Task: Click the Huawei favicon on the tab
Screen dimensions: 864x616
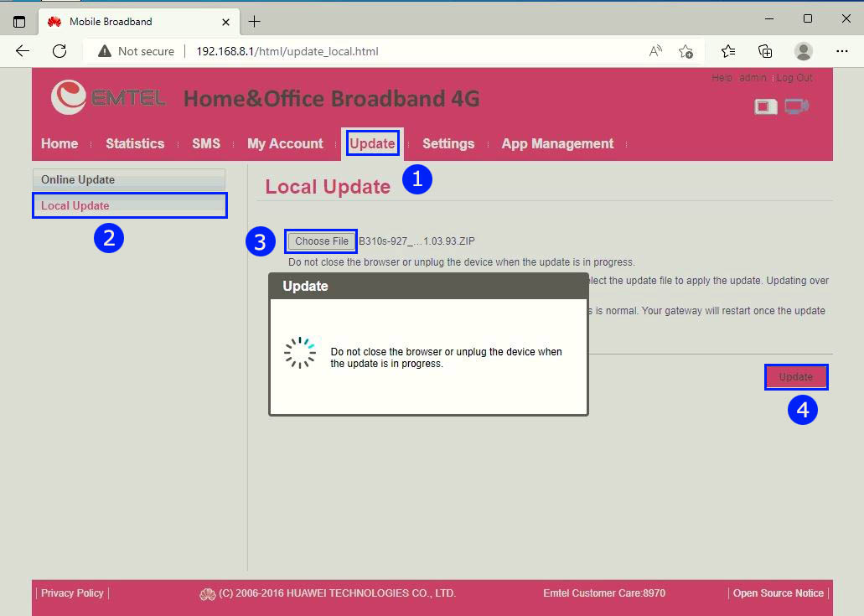Action: coord(54,22)
